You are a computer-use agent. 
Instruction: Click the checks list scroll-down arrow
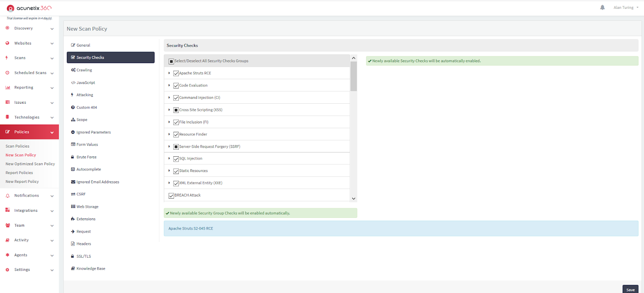(x=354, y=199)
